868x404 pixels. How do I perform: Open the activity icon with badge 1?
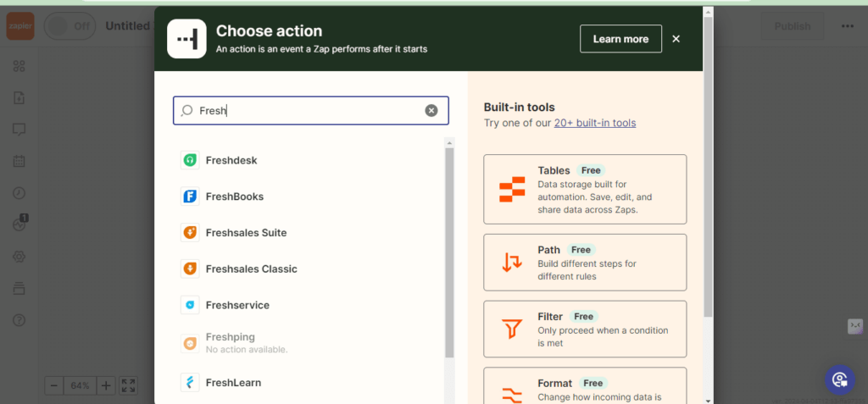20,224
